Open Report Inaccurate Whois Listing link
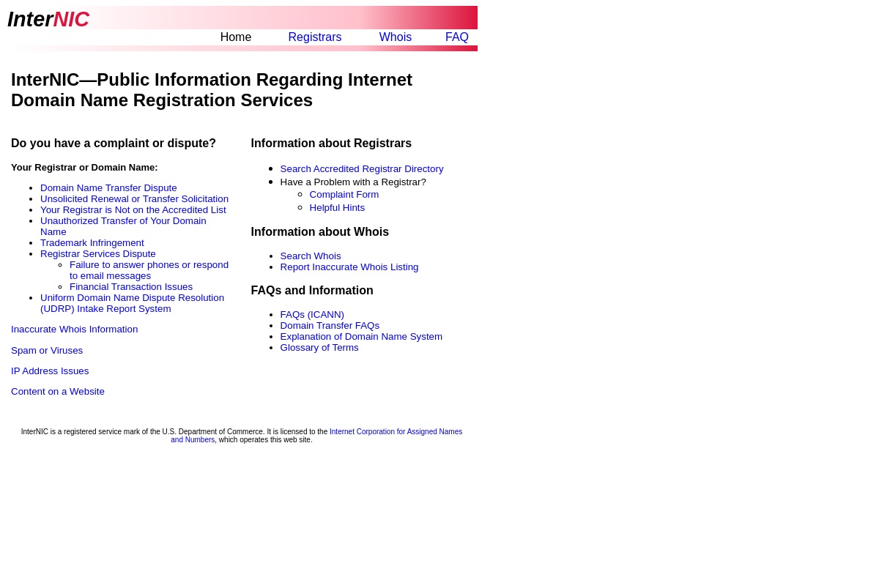The width and height of the screenshot is (879, 588). pyautogui.click(x=349, y=267)
